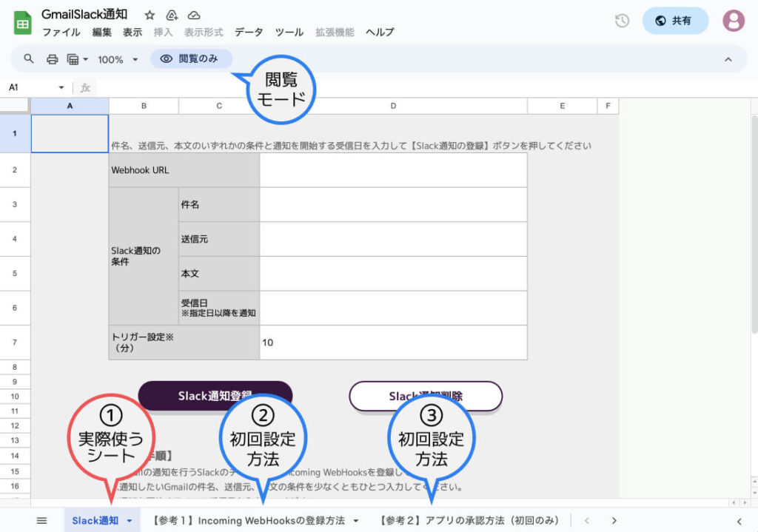Screen dimensions: 758x532
Task: Open the 拡張機能 menu
Action: point(335,33)
